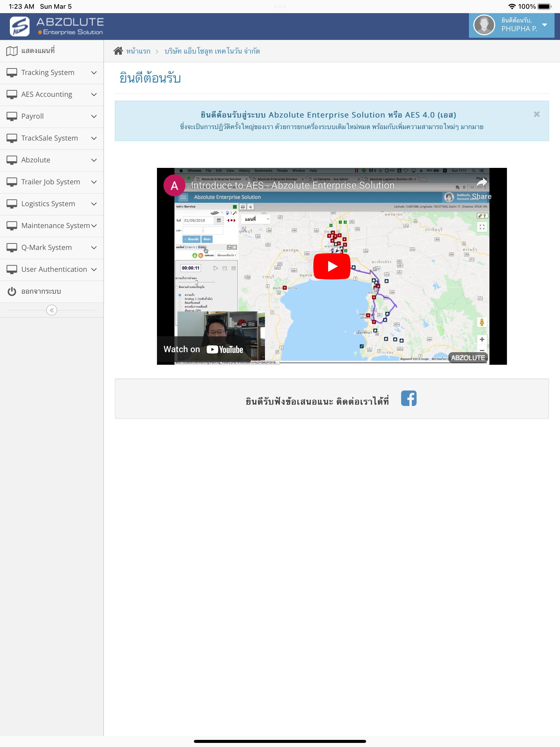The height and width of the screenshot is (747, 560).
Task: Expand the Trailer Job System chevron
Action: coord(94,182)
